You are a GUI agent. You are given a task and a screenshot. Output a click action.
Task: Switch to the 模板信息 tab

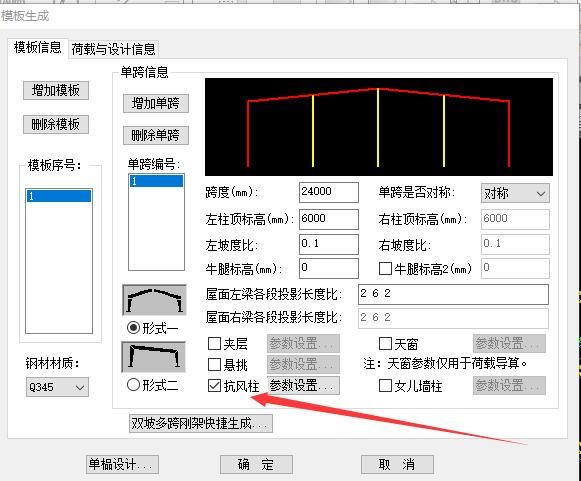tap(37, 48)
